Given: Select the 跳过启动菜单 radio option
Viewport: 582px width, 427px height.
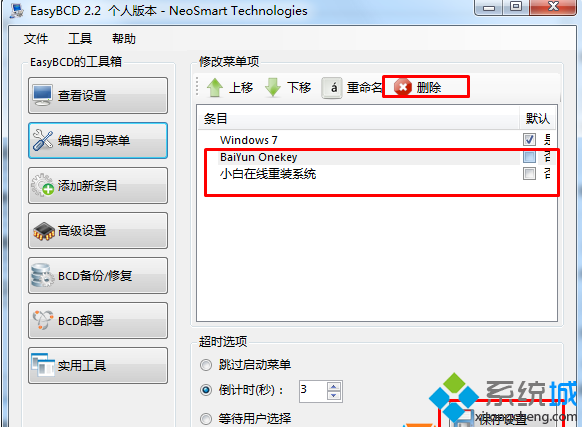Looking at the screenshot, I should point(206,365).
